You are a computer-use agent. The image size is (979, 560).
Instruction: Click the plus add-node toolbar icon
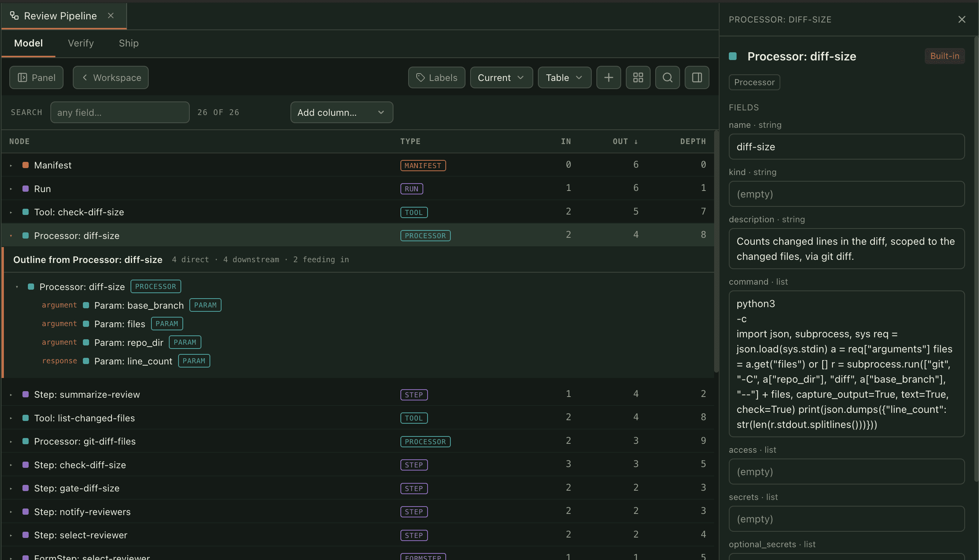(608, 77)
